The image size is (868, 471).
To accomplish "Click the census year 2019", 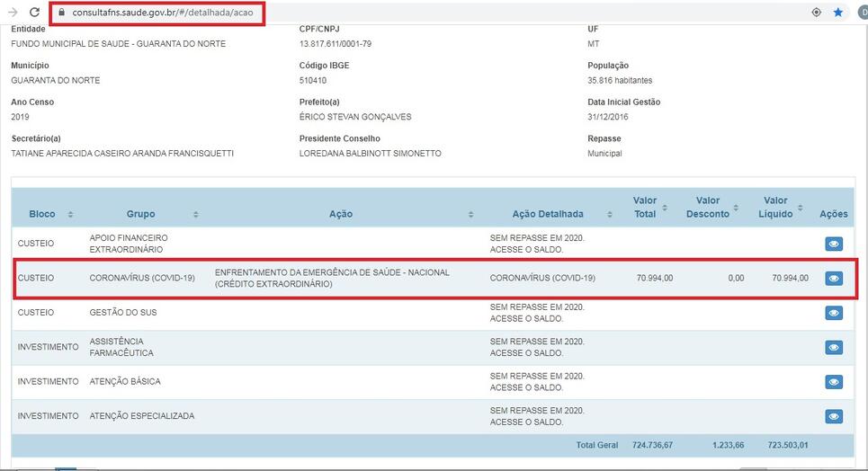I will (x=20, y=117).
